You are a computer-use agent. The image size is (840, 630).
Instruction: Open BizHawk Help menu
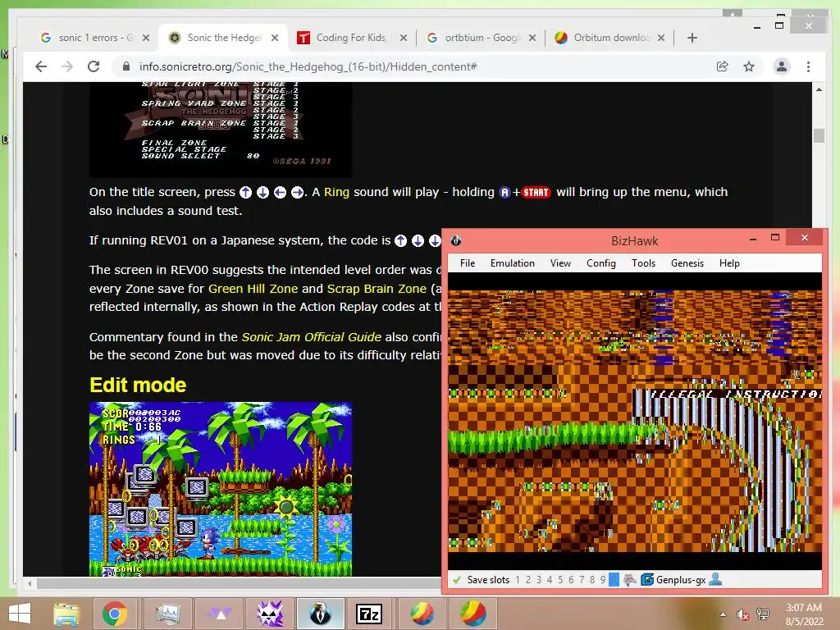(729, 263)
